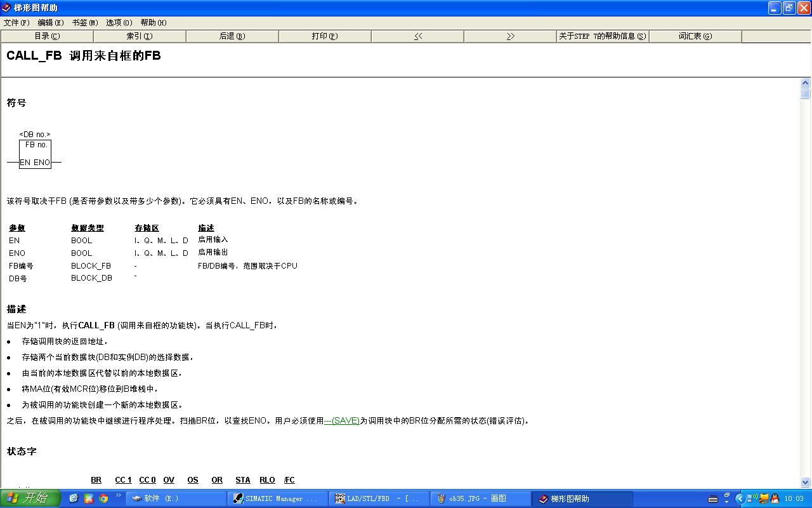
Task: Expand the quick launch overflow chevron
Action: [119, 496]
